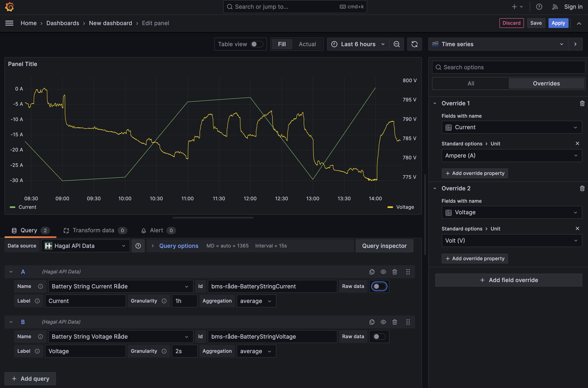Collapse the Override 2 section
This screenshot has height=388, width=588.
435,188
